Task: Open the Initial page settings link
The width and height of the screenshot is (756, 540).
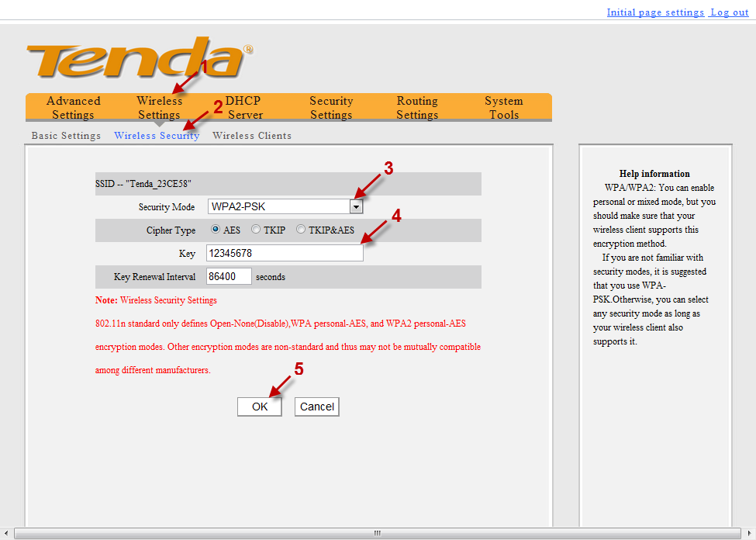Action: tap(655, 12)
